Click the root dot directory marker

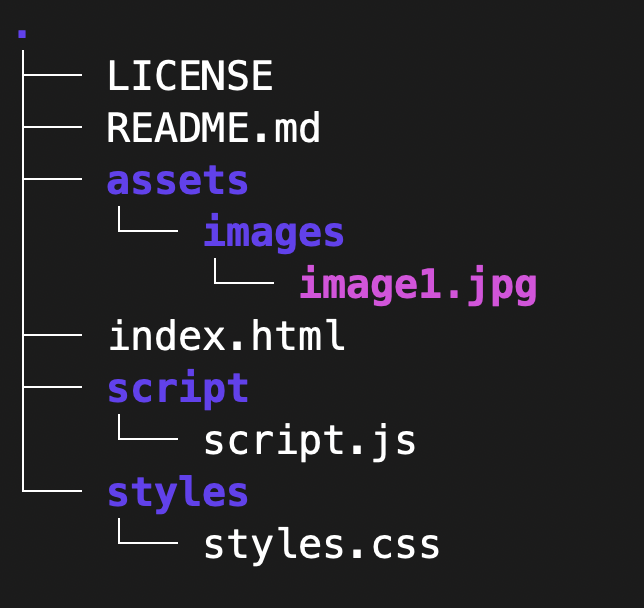point(22,34)
